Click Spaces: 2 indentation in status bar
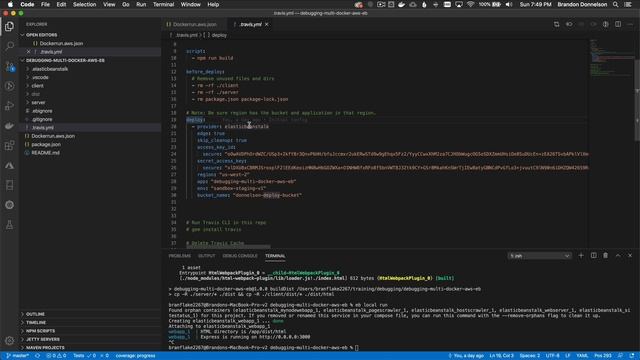The height and width of the screenshot is (360, 640). 529,356
